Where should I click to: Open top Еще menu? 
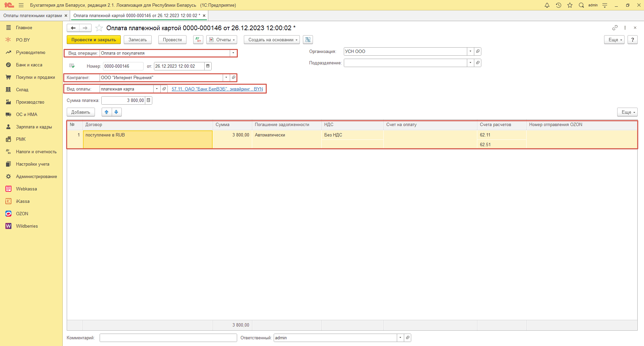pyautogui.click(x=614, y=40)
